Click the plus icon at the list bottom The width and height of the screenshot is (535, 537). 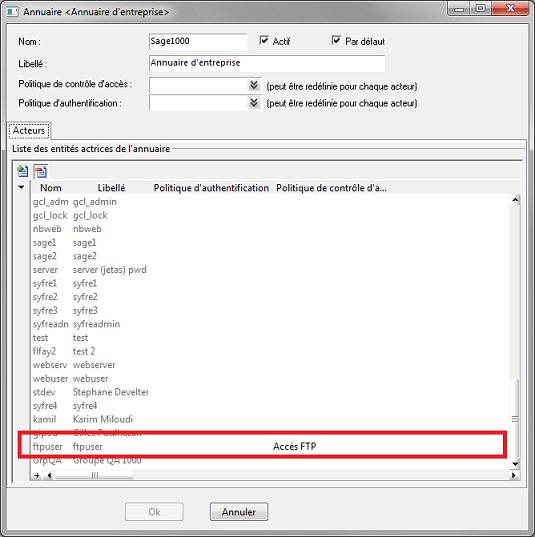click(37, 475)
